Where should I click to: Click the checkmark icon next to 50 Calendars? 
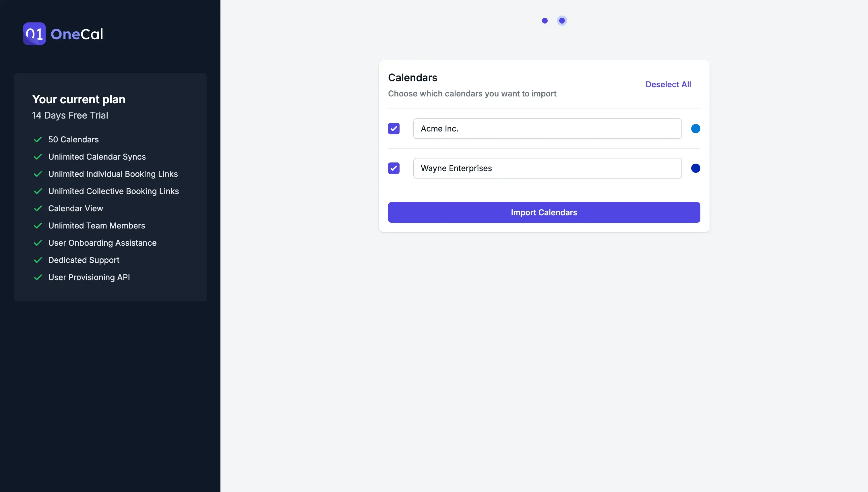37,140
